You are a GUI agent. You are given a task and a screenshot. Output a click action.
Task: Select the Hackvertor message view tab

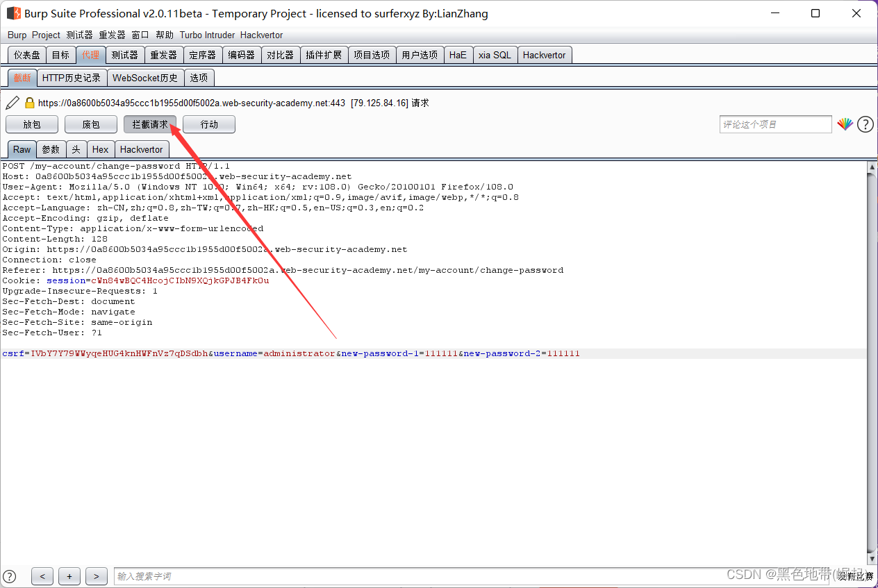pos(142,149)
